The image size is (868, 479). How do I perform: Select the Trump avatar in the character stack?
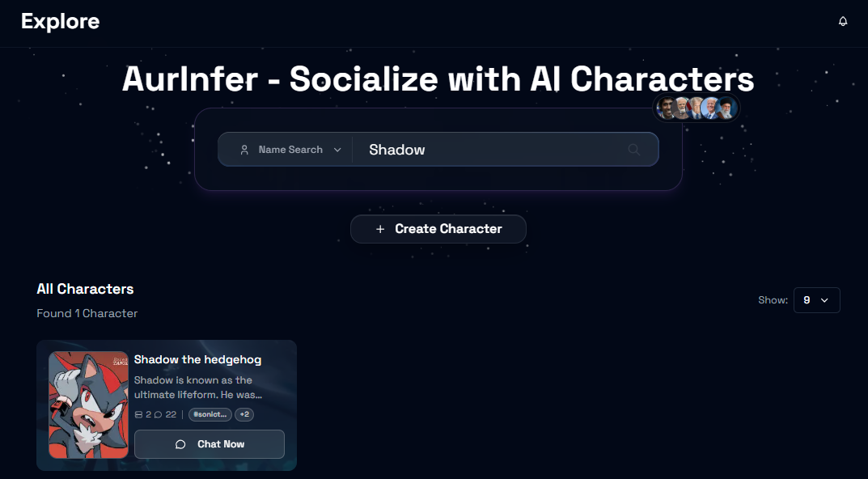point(697,108)
